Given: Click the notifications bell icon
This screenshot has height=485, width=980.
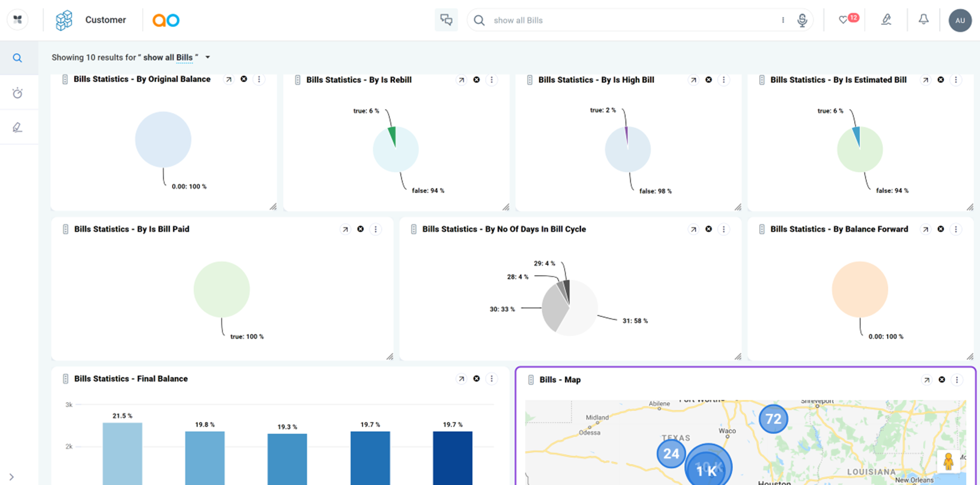Looking at the screenshot, I should [923, 20].
